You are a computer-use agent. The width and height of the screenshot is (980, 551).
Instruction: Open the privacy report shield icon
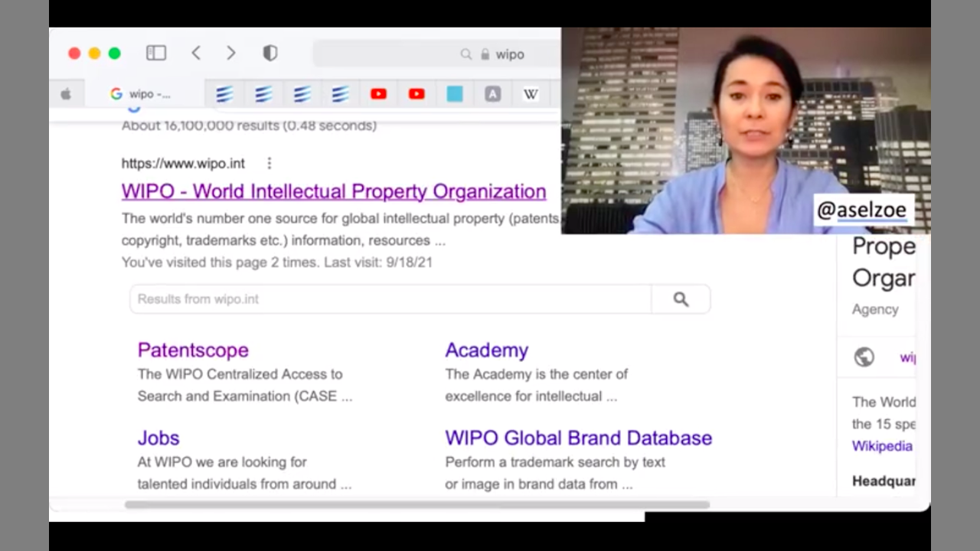pyautogui.click(x=270, y=53)
